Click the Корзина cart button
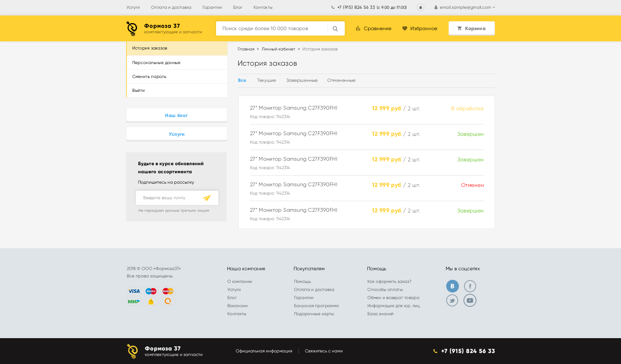Image resolution: width=621 pixels, height=364 pixels. (x=471, y=28)
